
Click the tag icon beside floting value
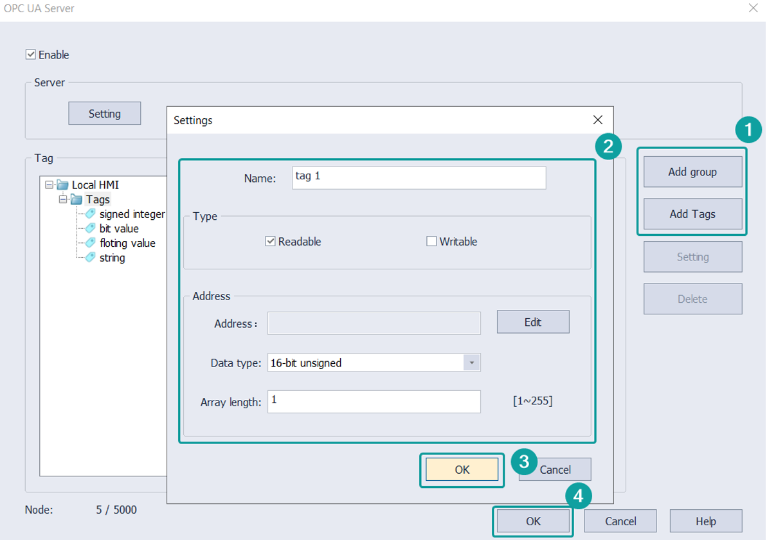point(90,243)
